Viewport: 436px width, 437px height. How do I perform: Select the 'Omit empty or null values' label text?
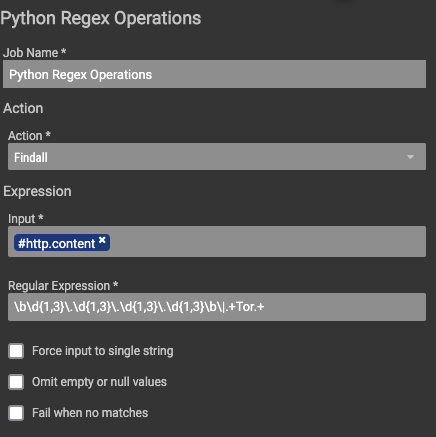[99, 382]
